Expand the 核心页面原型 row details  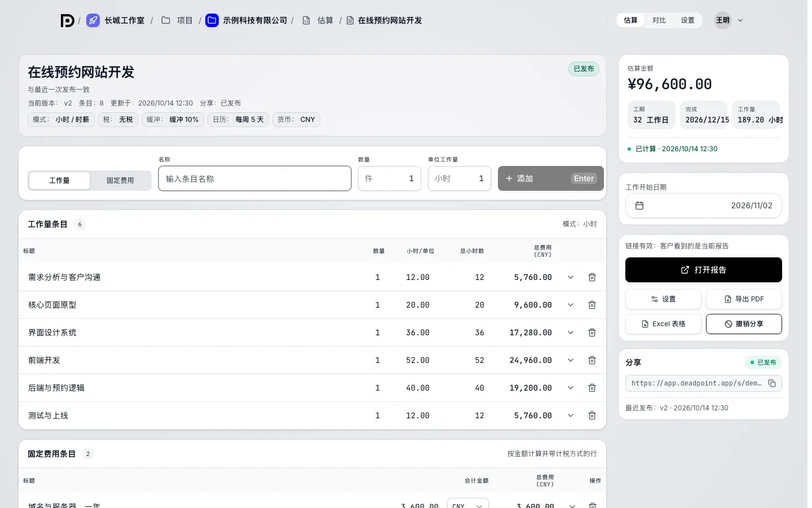[571, 305]
